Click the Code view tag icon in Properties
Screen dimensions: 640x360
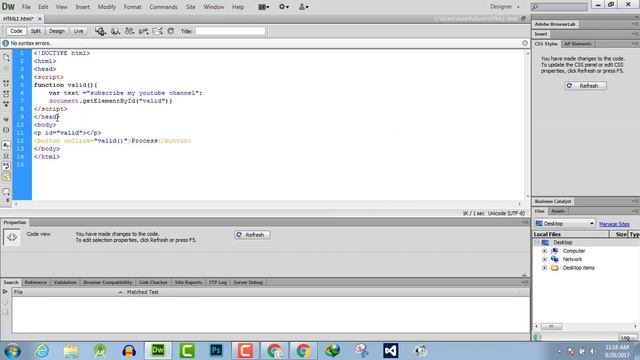[12, 237]
